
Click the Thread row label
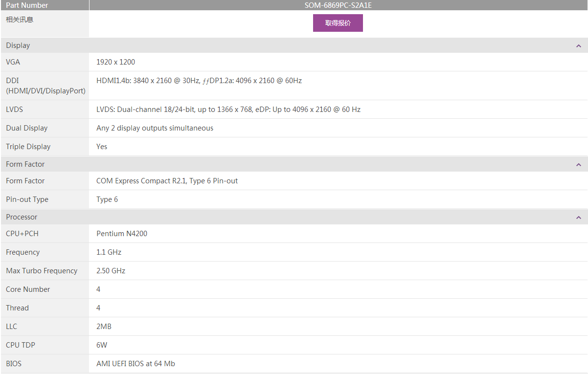click(x=17, y=308)
